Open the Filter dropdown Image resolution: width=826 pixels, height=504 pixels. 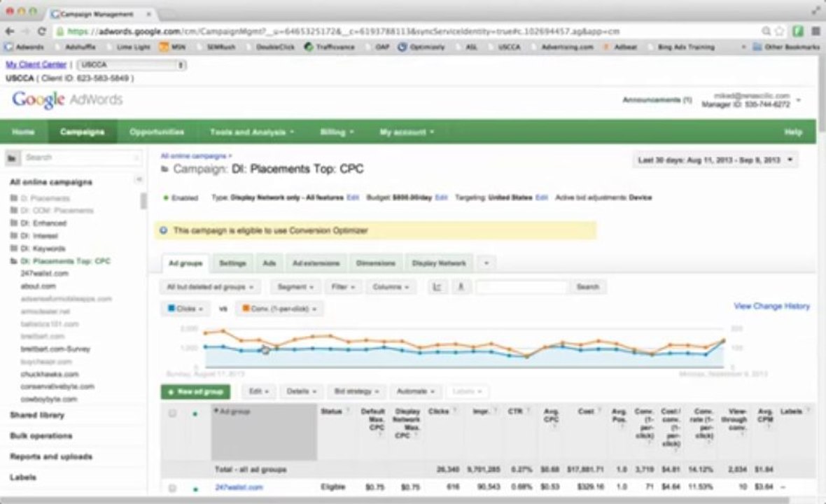[343, 287]
